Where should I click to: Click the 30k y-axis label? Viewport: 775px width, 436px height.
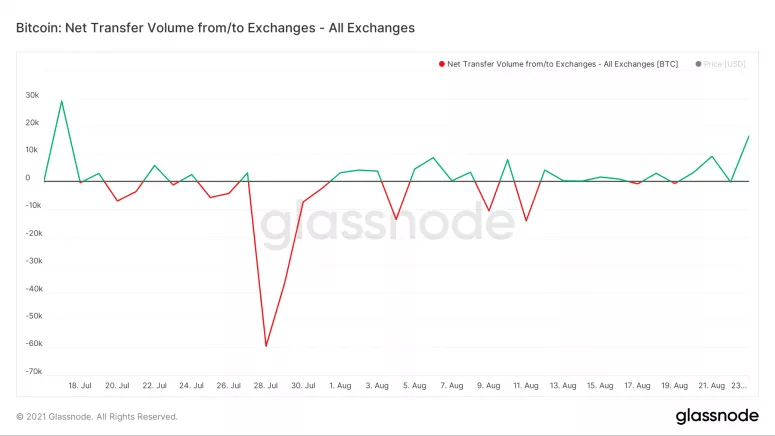click(32, 96)
